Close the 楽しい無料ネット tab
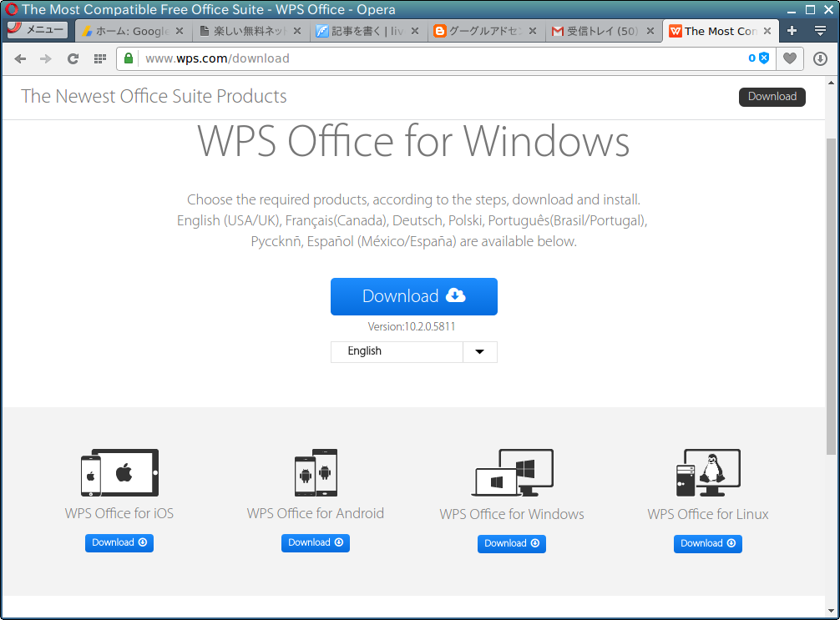Viewport: 840px width, 620px height. (x=297, y=31)
